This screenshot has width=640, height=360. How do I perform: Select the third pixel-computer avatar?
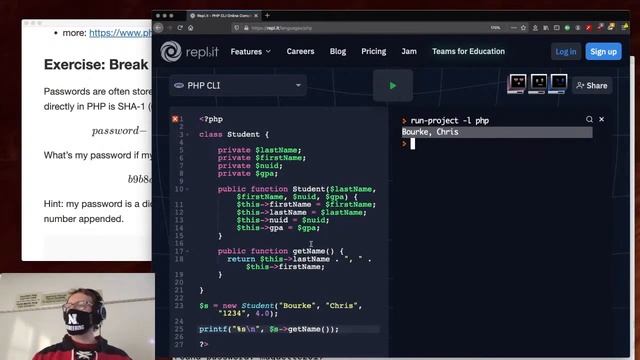558,84
